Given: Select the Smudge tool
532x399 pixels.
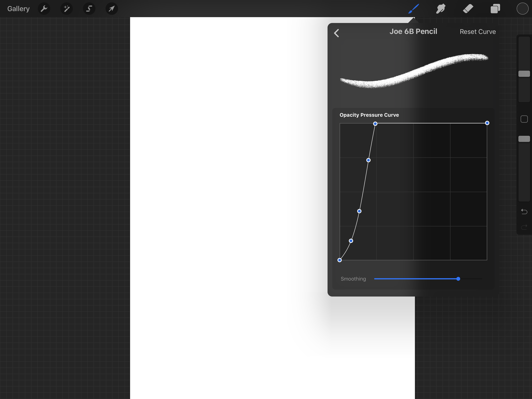Looking at the screenshot, I should 441,9.
